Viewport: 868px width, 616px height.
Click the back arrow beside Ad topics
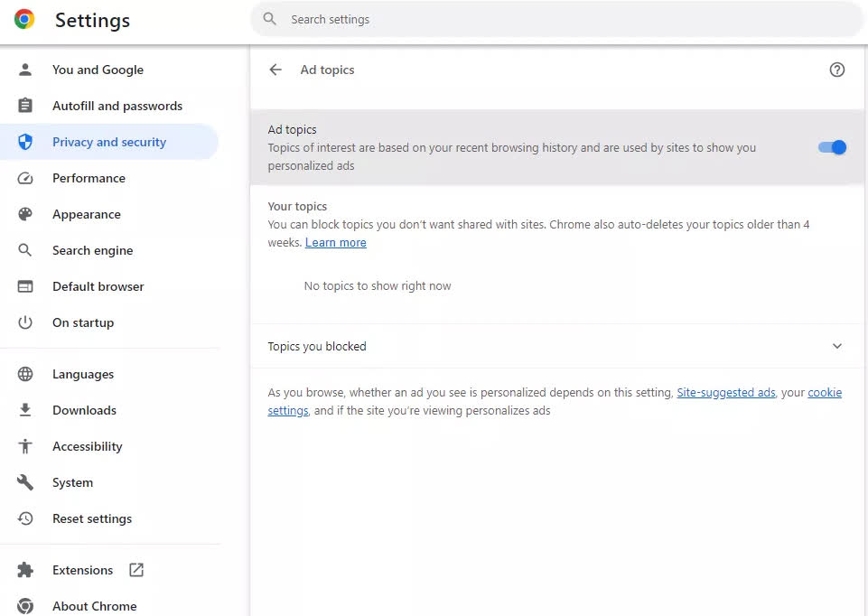pos(275,70)
